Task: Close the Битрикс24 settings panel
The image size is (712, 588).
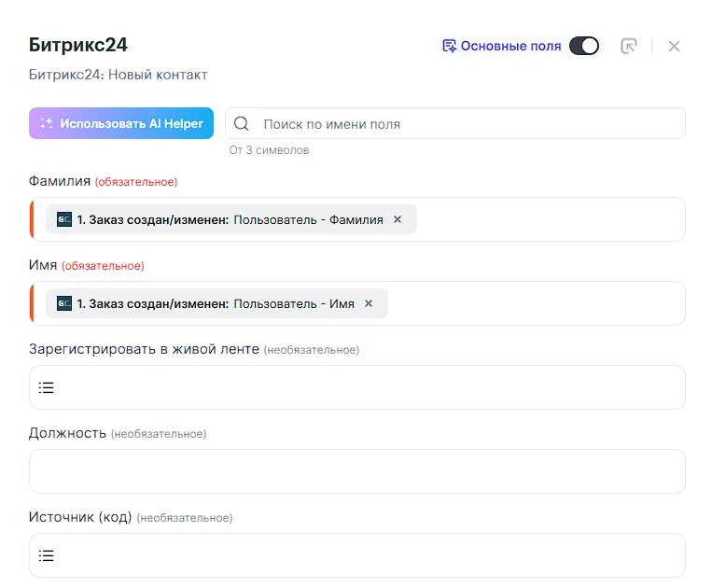Action: (674, 46)
